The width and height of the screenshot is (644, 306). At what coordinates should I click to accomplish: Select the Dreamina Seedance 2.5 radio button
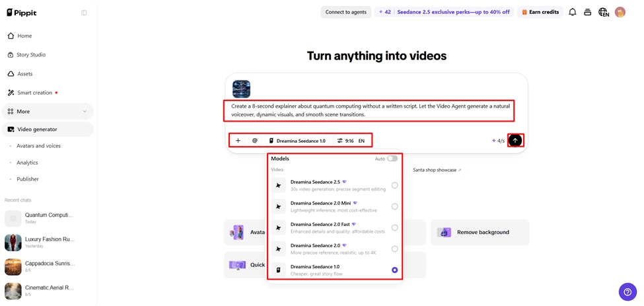pos(395,185)
